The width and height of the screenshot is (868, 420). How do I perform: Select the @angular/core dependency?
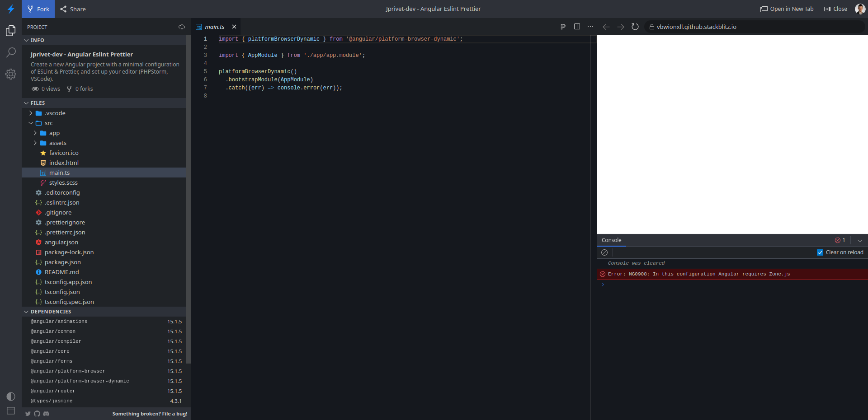coord(104,351)
